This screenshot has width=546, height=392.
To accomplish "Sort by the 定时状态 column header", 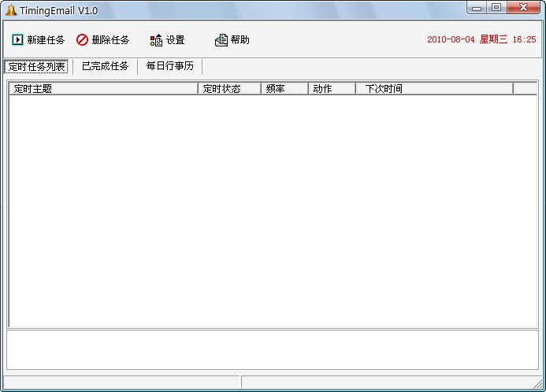I will (x=229, y=89).
